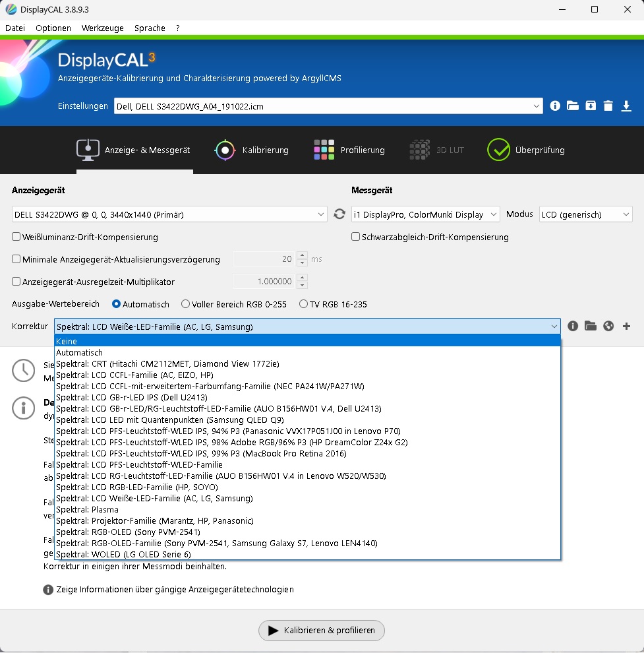Open the Einstellungen profile dropdown
The image size is (644, 653).
tap(328, 106)
